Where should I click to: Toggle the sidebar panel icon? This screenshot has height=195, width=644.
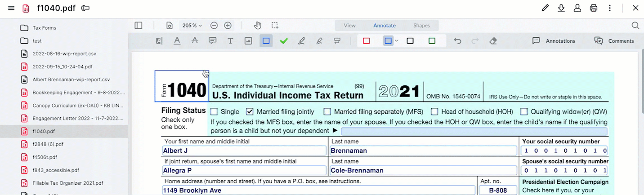point(139,26)
